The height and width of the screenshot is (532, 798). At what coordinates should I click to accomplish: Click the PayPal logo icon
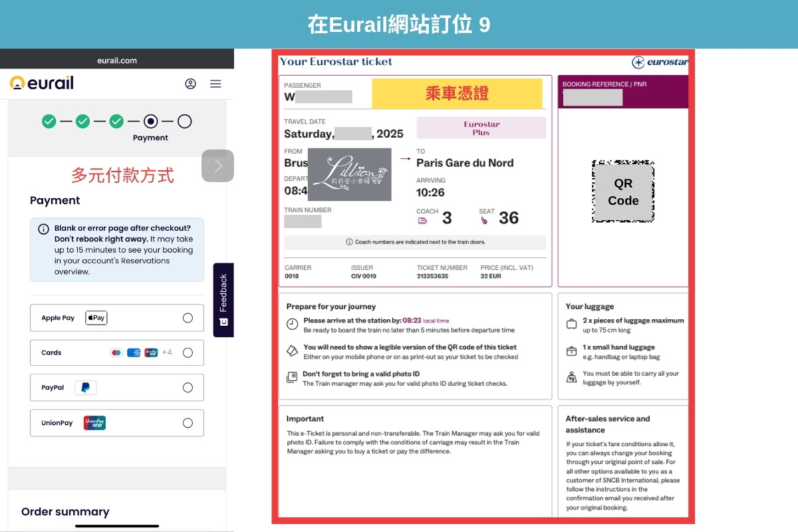pos(85,388)
